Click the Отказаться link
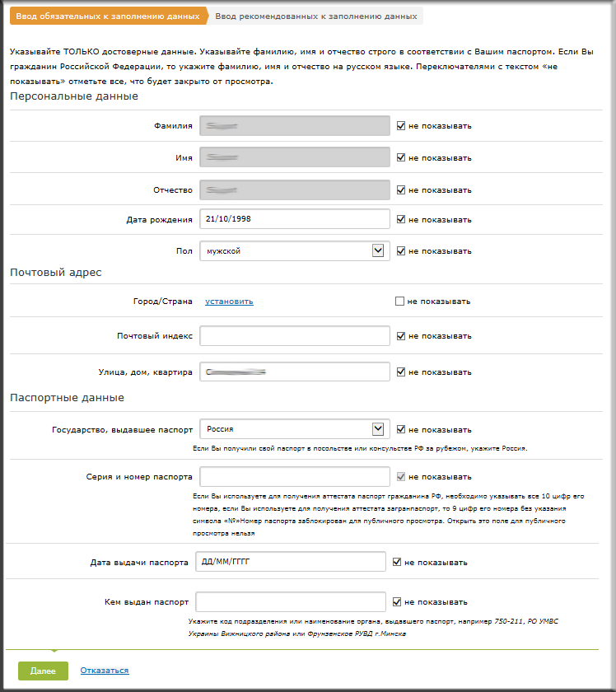Image resolution: width=616 pixels, height=692 pixels. 105,671
